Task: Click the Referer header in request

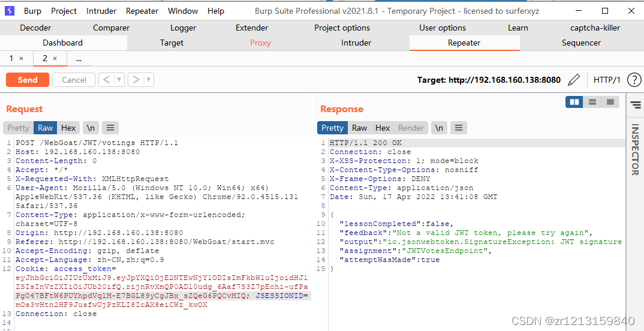Action: click(145, 242)
